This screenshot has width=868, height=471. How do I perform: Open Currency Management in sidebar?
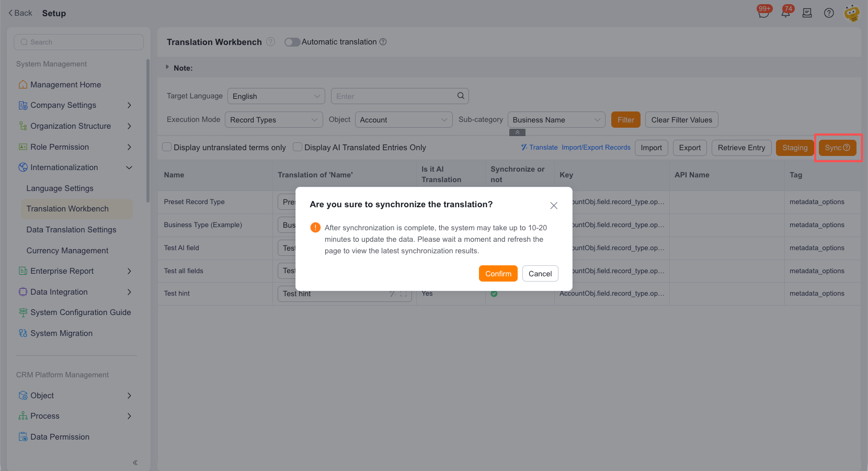pyautogui.click(x=67, y=251)
